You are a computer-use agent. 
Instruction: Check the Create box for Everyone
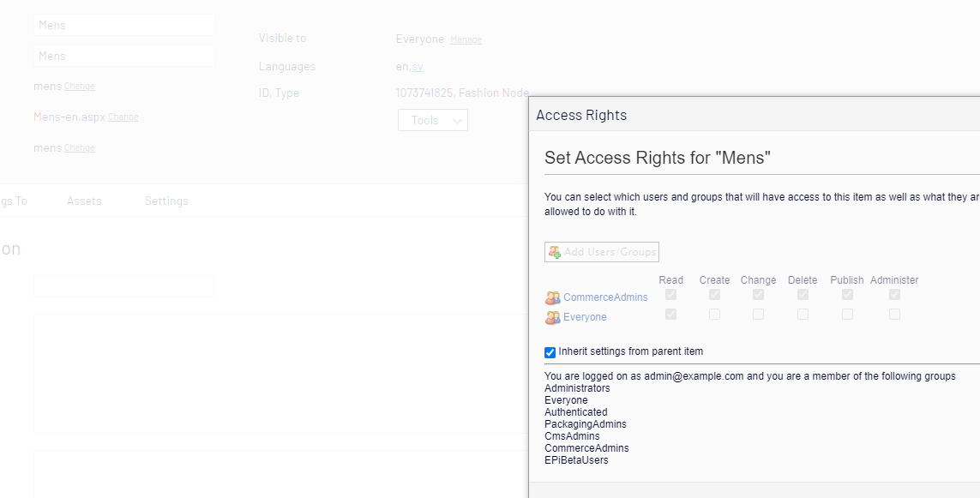(x=714, y=315)
